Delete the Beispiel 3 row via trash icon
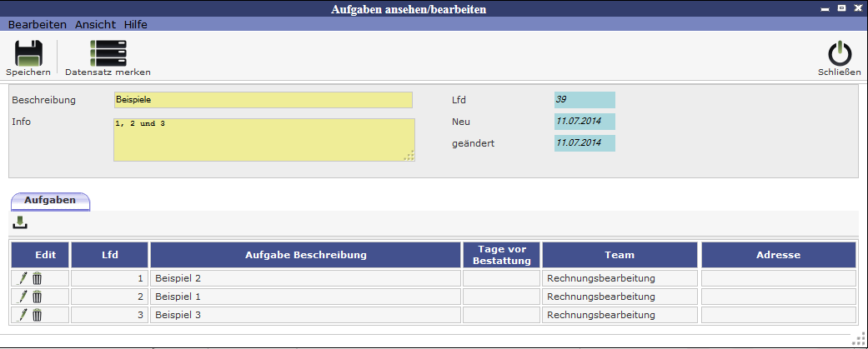Image resolution: width=868 pixels, height=349 pixels. point(38,315)
